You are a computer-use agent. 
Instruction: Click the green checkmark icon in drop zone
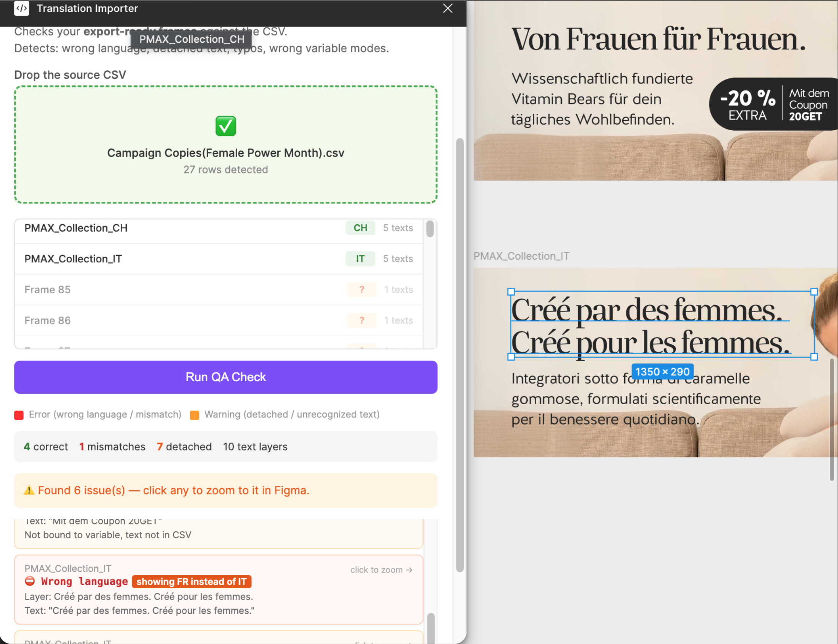225,126
